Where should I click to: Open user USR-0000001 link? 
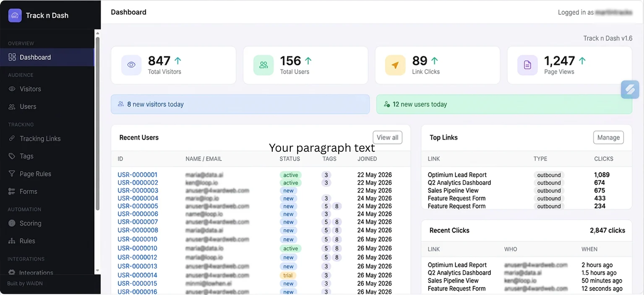[x=138, y=175]
